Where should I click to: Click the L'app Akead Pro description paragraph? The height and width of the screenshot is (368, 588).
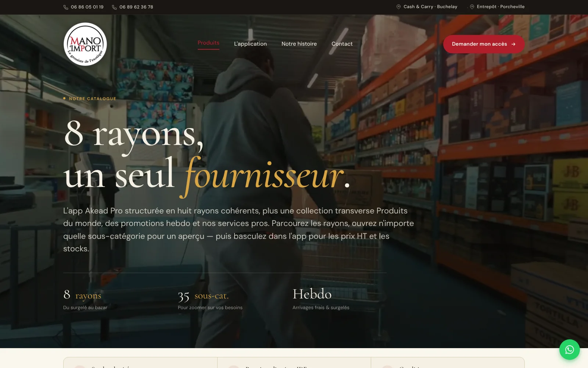coord(239,230)
